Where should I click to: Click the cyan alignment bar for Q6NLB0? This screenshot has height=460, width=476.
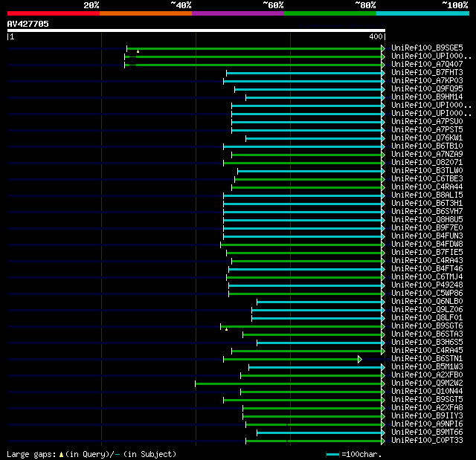(x=319, y=302)
